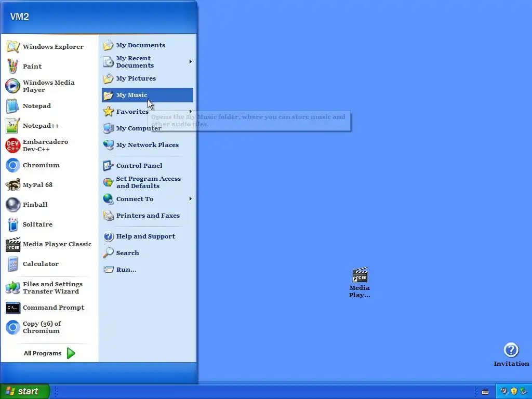
Task: Click the Run... icon
Action: 108,270
